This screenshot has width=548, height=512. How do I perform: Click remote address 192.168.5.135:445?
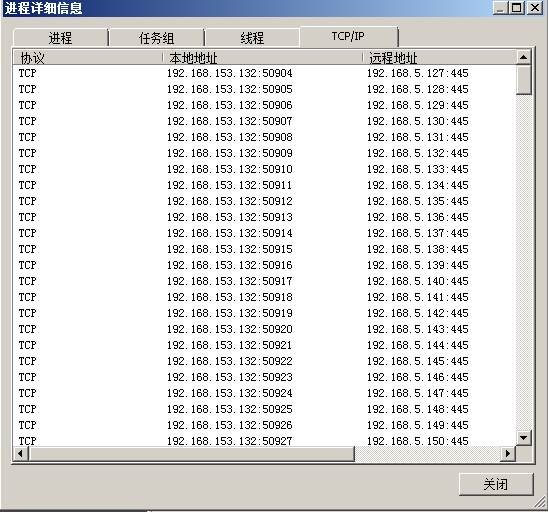pos(418,201)
